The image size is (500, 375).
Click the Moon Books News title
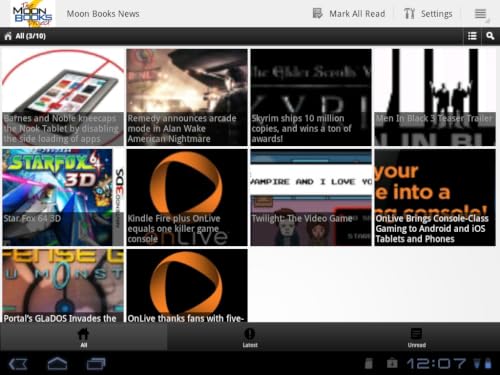coord(103,14)
